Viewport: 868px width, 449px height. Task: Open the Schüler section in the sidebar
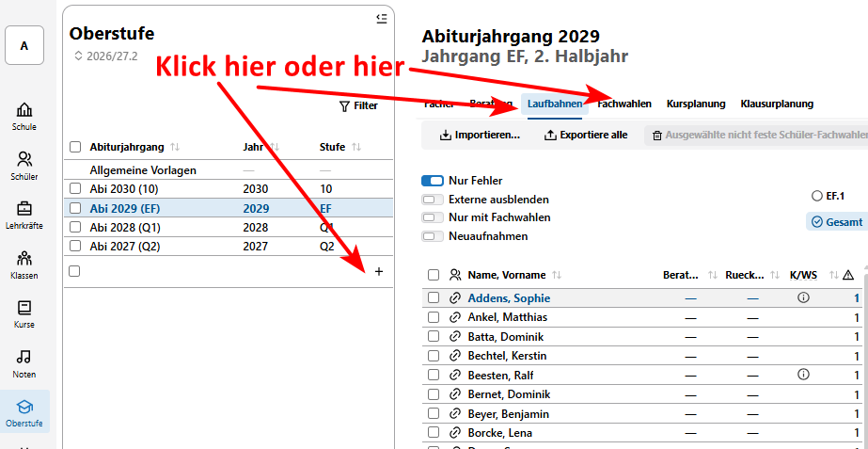pyautogui.click(x=24, y=167)
